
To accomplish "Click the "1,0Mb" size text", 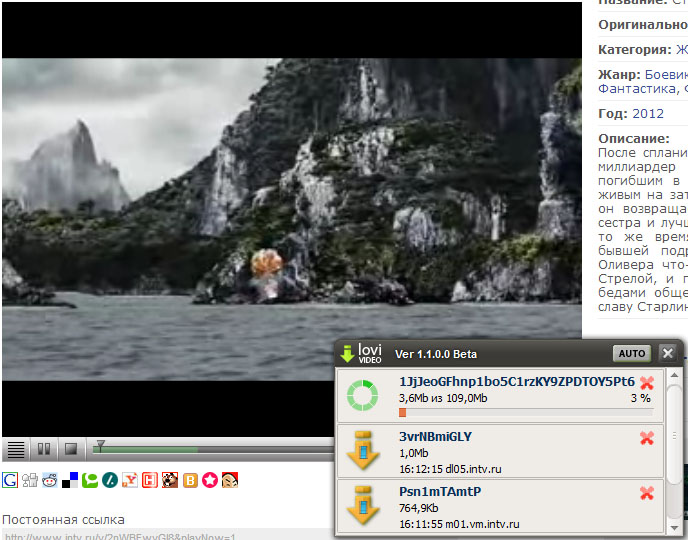I will tap(413, 453).
